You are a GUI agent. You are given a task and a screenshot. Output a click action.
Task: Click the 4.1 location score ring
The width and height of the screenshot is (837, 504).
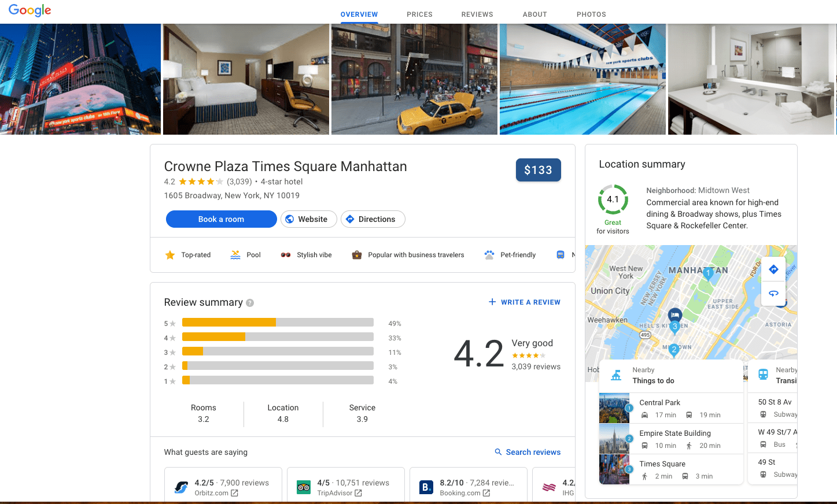pyautogui.click(x=613, y=199)
